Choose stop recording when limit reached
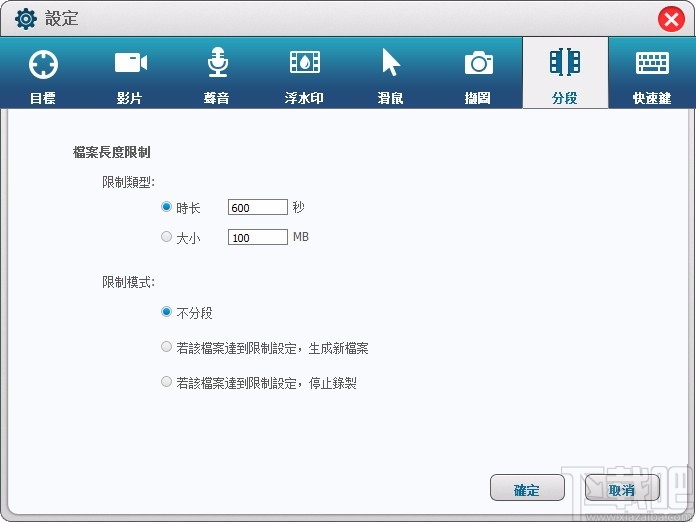 166,381
